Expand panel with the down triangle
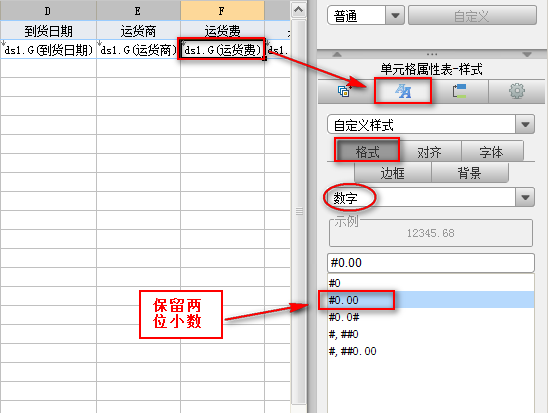The height and width of the screenshot is (413, 548). [x=527, y=55]
